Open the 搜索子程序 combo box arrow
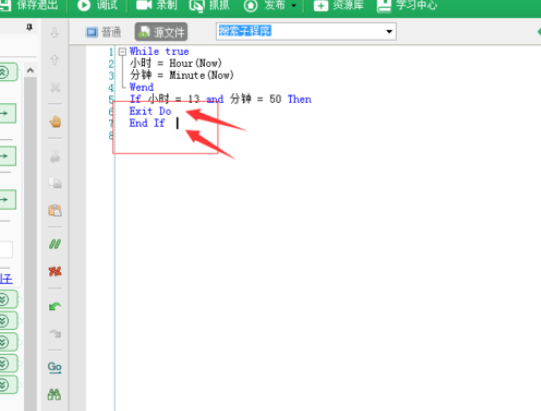The image size is (541, 411). 389,31
